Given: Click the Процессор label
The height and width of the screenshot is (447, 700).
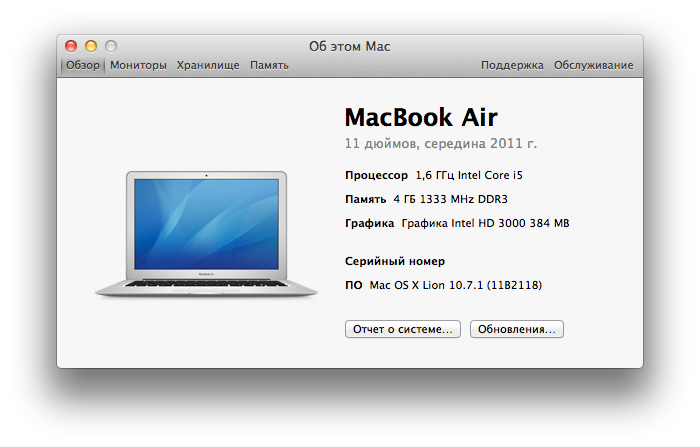Looking at the screenshot, I should pos(376,175).
